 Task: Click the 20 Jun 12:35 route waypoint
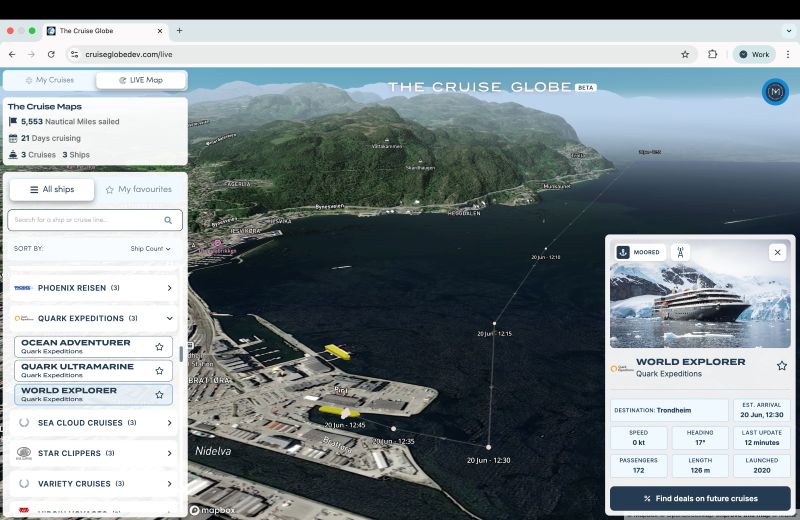coord(393,429)
